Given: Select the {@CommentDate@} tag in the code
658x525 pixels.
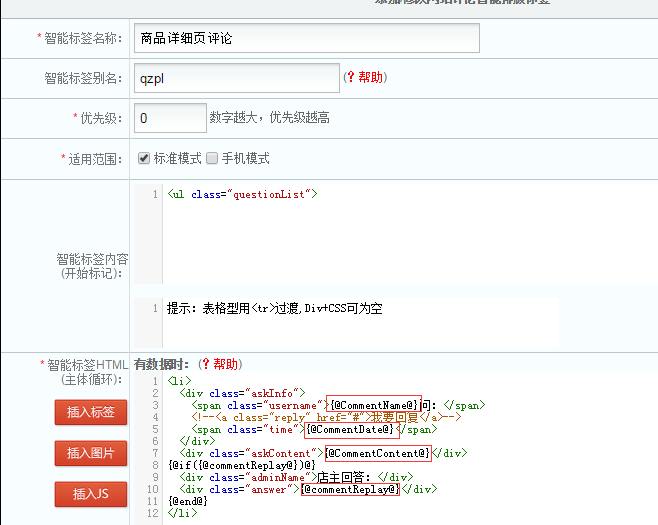Looking at the screenshot, I should pyautogui.click(x=351, y=429).
